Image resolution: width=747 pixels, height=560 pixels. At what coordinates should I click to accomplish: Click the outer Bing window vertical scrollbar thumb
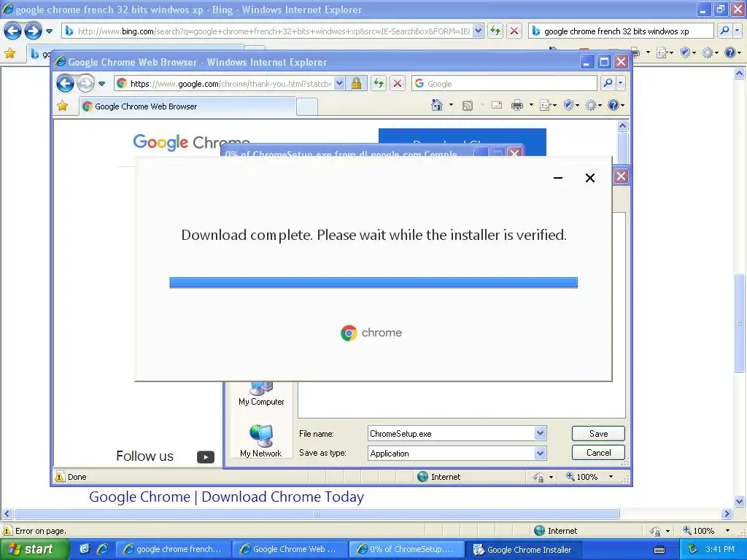739,323
